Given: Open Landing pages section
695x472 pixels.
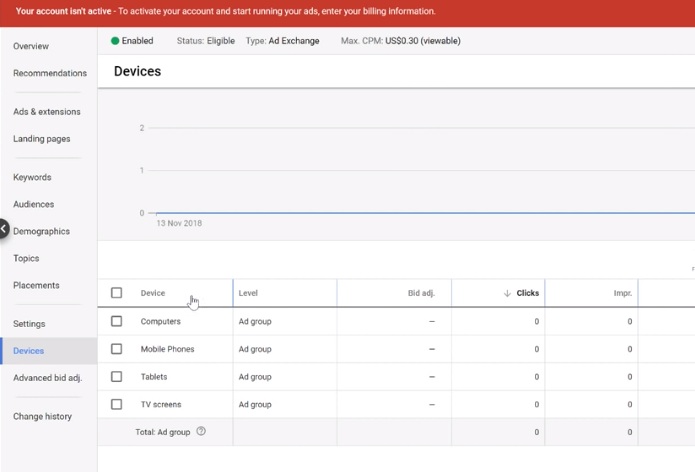Looking at the screenshot, I should point(42,139).
